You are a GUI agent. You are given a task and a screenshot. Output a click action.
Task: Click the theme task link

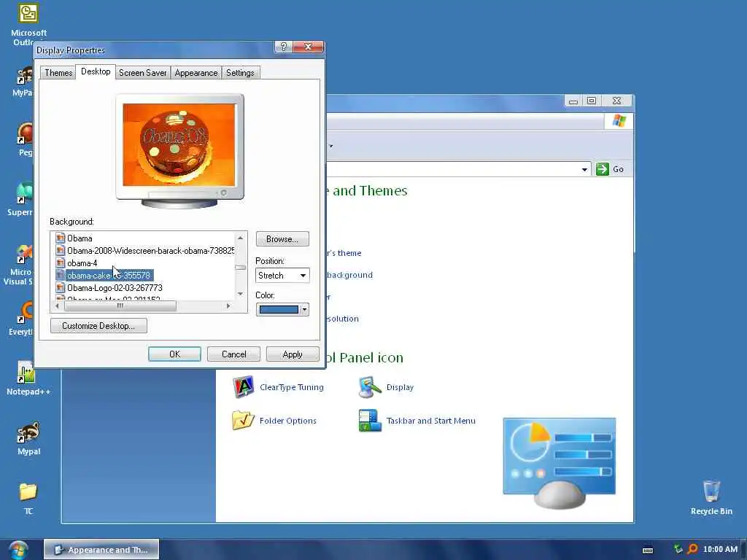click(344, 253)
